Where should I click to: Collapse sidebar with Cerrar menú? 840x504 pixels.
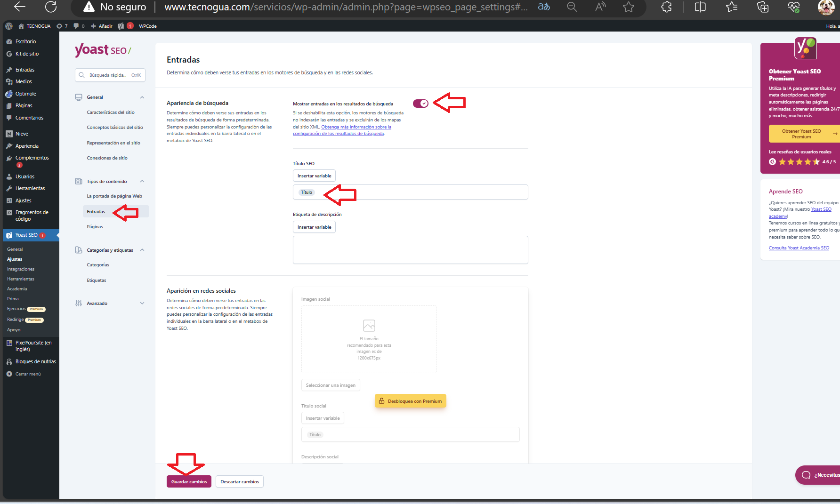28,374
